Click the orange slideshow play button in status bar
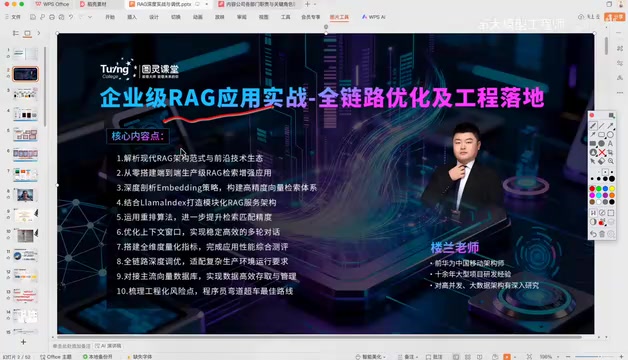The width and height of the screenshot is (628, 360). (x=507, y=356)
